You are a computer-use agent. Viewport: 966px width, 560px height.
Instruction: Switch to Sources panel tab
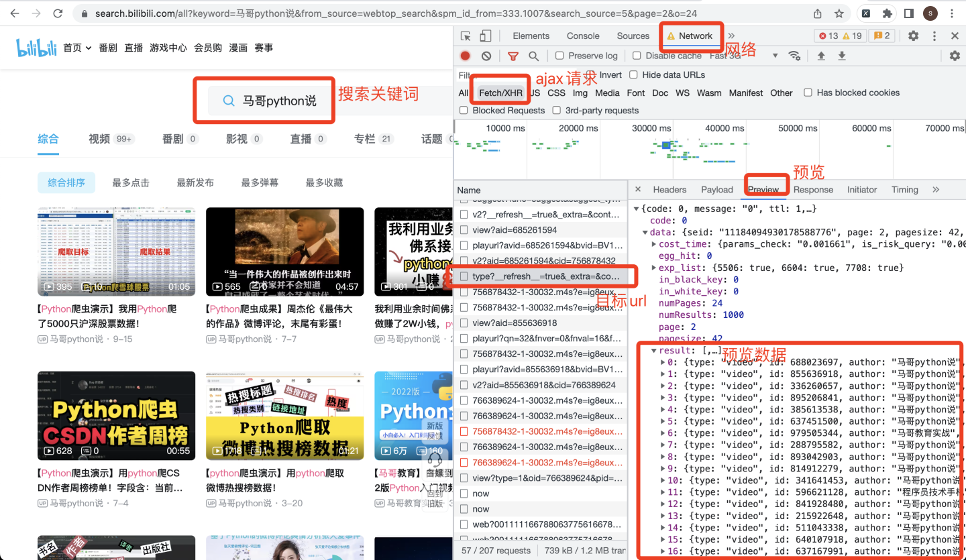click(633, 36)
